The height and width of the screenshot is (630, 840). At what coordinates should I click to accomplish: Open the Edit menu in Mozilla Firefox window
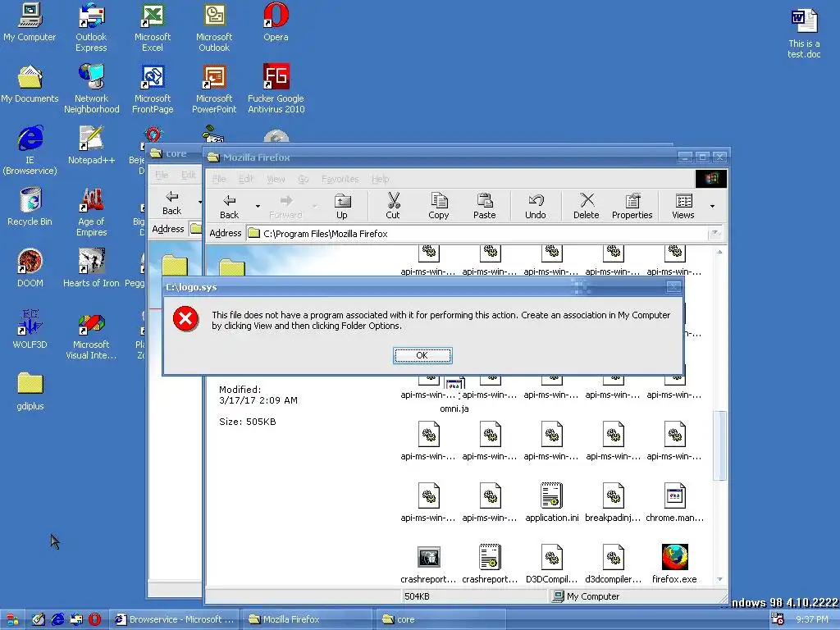(246, 179)
